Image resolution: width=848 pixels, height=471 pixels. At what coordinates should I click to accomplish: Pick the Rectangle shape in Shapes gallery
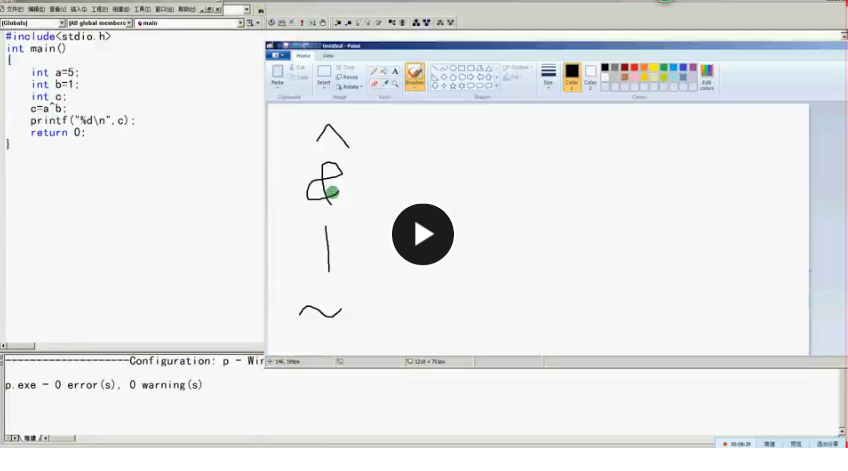(462, 68)
